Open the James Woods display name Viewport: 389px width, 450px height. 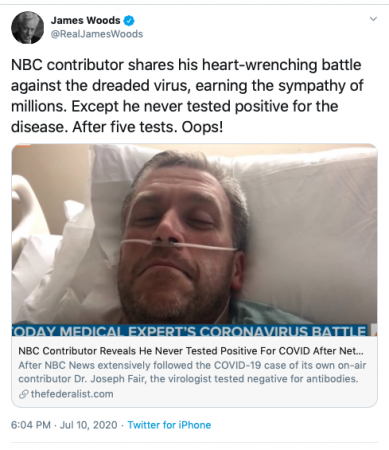[85, 21]
